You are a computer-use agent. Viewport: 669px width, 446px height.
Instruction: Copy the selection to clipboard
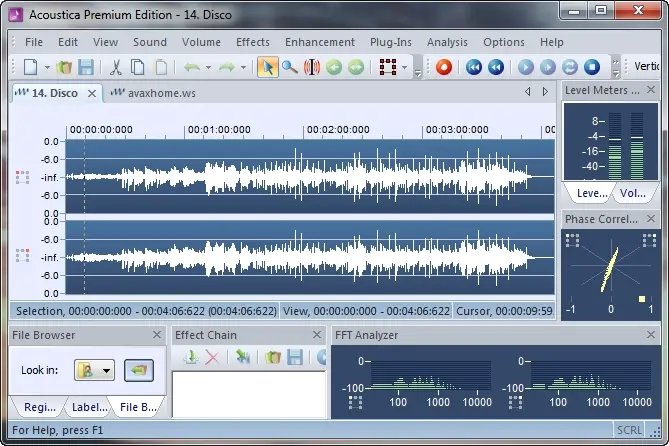point(137,67)
